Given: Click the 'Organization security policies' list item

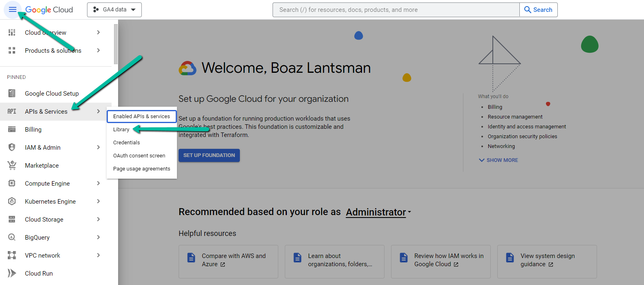Looking at the screenshot, I should (522, 137).
